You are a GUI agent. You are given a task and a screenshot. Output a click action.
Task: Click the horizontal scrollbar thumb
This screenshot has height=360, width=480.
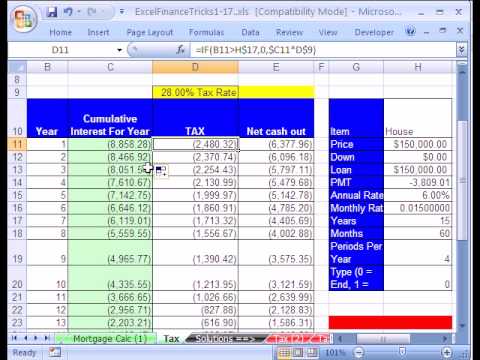pos(383,339)
